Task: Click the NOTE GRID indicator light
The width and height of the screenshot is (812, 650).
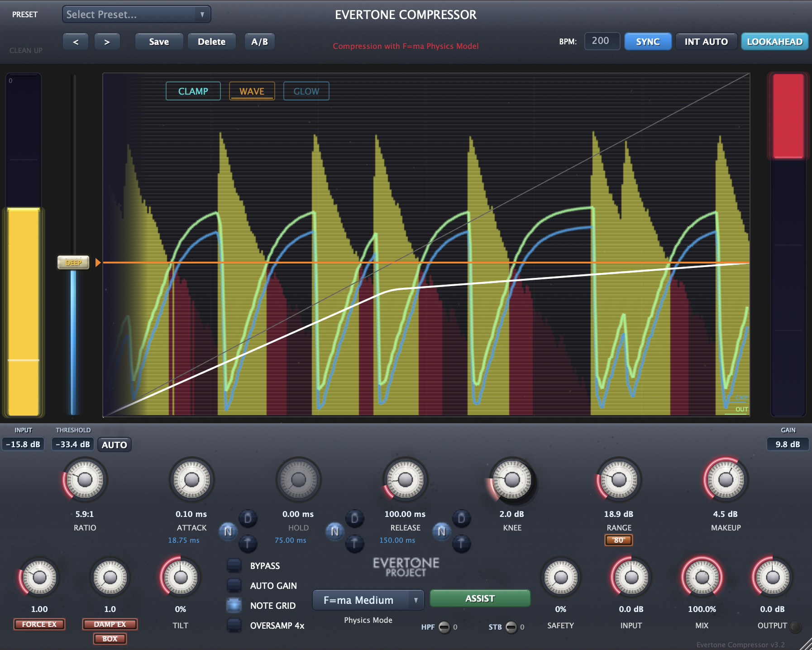Action: pyautogui.click(x=234, y=605)
